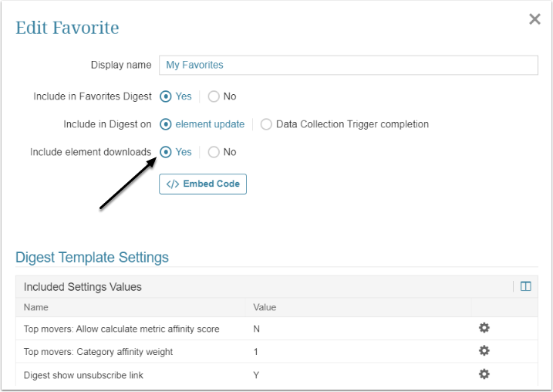Click the Digest Template Settings heading
553x392 pixels.
coord(92,258)
